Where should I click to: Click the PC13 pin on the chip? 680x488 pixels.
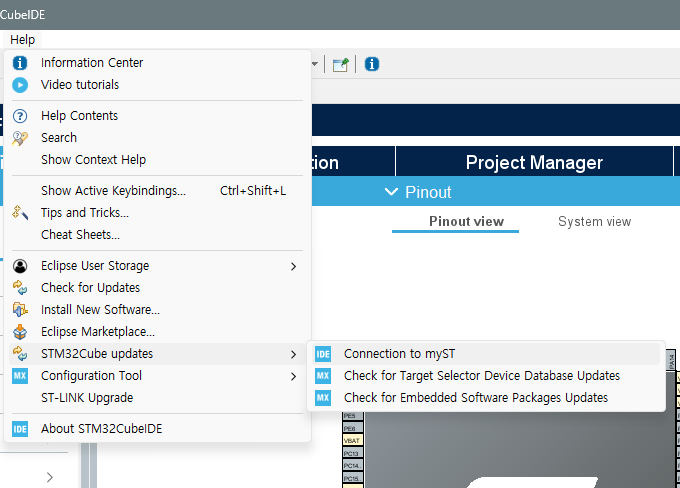[353, 453]
